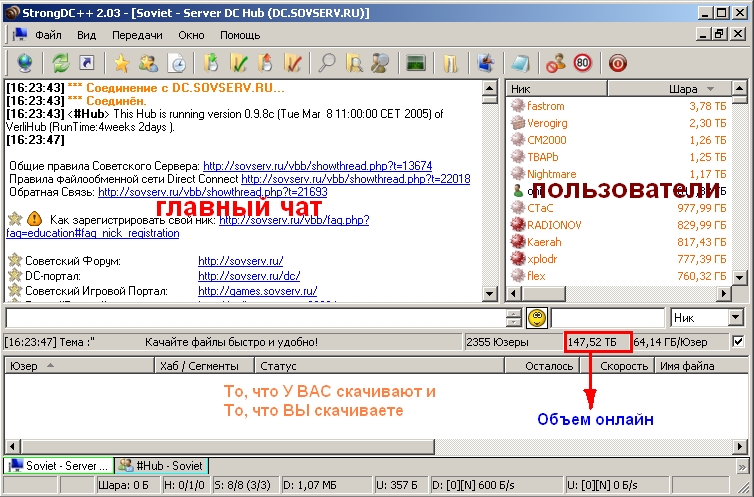Screen dimensions: 754x497
Task: Click the user filter text field
Action: [x=608, y=318]
